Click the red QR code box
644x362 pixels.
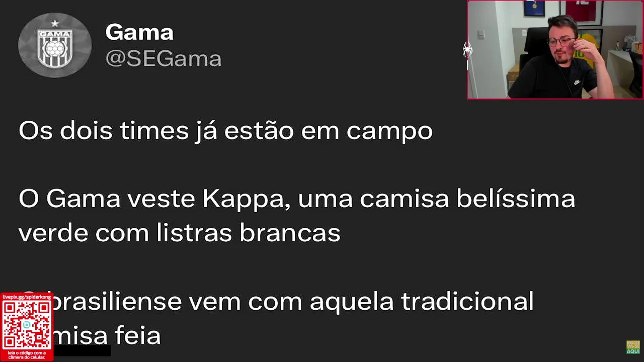coord(27,327)
